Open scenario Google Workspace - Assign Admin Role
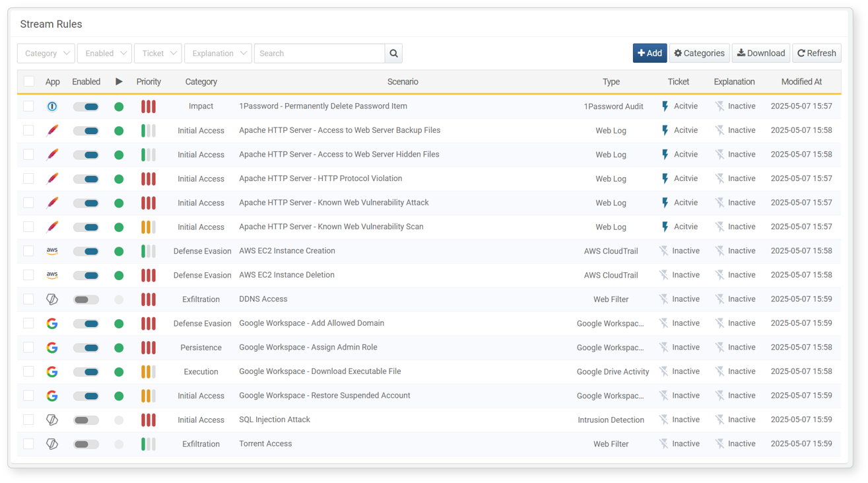Screen dimensions: 868x483 (x=308, y=348)
